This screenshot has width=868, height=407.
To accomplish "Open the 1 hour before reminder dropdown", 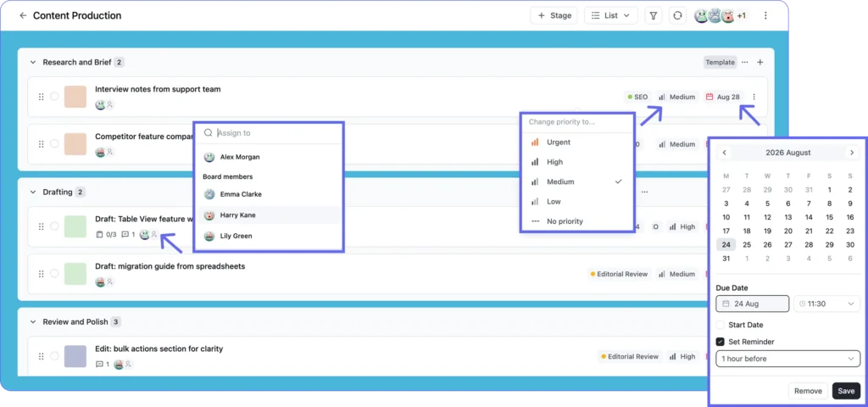I will coord(787,359).
